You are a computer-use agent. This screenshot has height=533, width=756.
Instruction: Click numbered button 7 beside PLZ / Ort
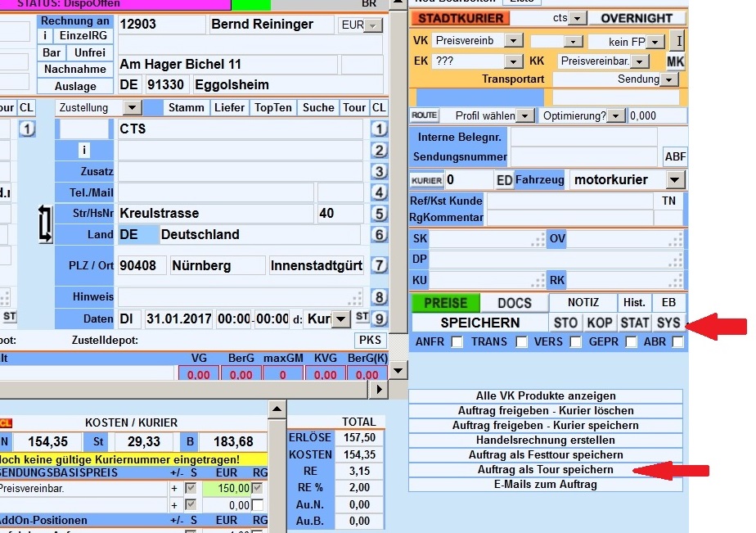coord(379,264)
